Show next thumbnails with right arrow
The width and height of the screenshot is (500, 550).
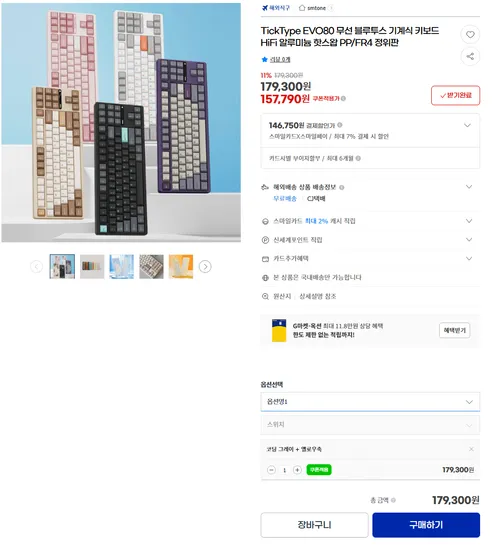[205, 267]
